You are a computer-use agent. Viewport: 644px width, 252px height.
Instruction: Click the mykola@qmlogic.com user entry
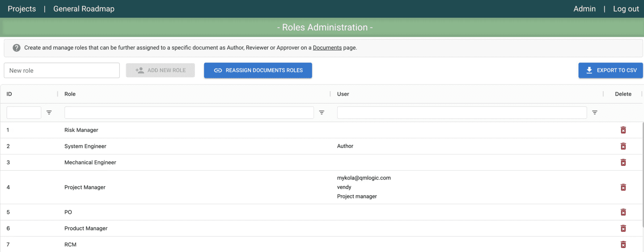click(x=364, y=178)
